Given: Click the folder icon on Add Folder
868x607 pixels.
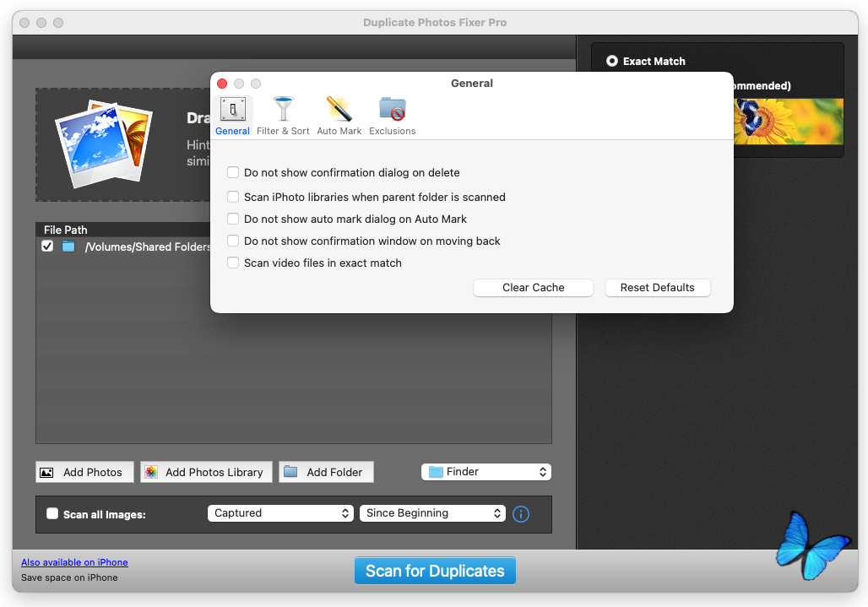Looking at the screenshot, I should coord(290,471).
